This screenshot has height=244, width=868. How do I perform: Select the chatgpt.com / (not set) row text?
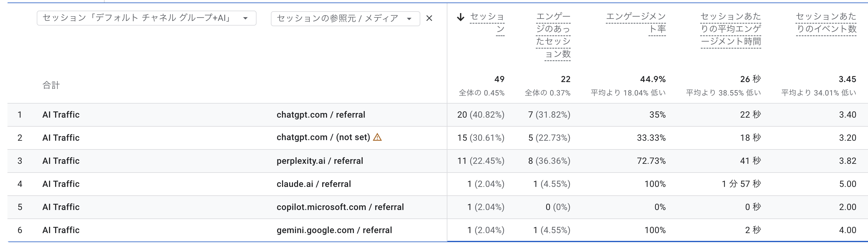point(323,137)
